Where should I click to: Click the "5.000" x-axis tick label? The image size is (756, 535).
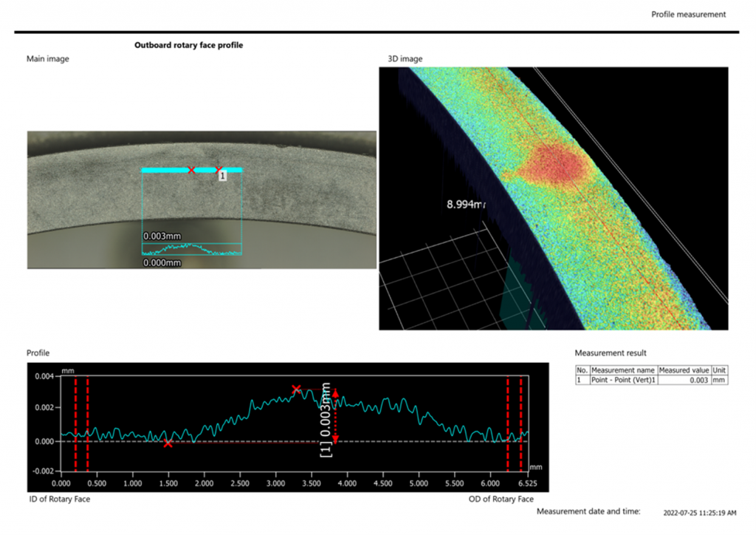pos(419,483)
